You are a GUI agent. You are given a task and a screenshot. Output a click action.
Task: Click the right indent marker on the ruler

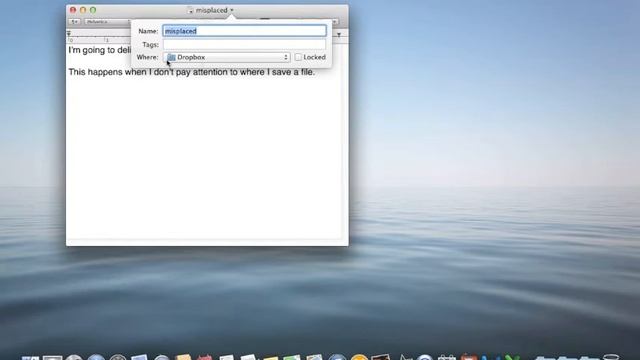click(339, 35)
